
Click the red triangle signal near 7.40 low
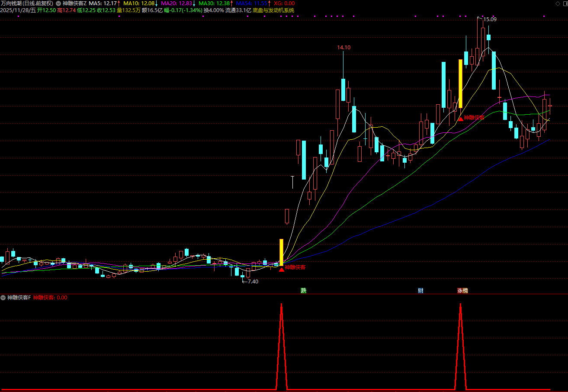coord(282,270)
